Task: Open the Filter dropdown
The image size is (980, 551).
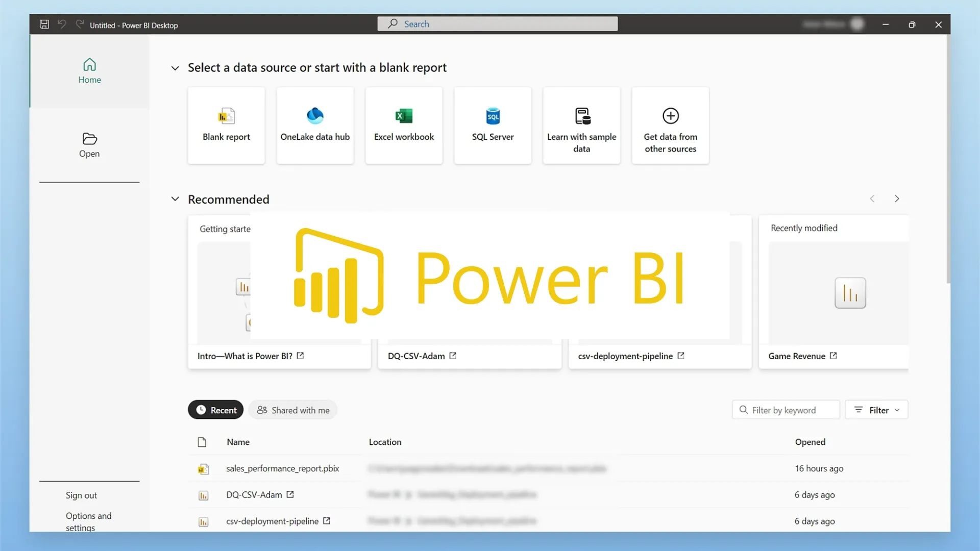Action: [876, 410]
